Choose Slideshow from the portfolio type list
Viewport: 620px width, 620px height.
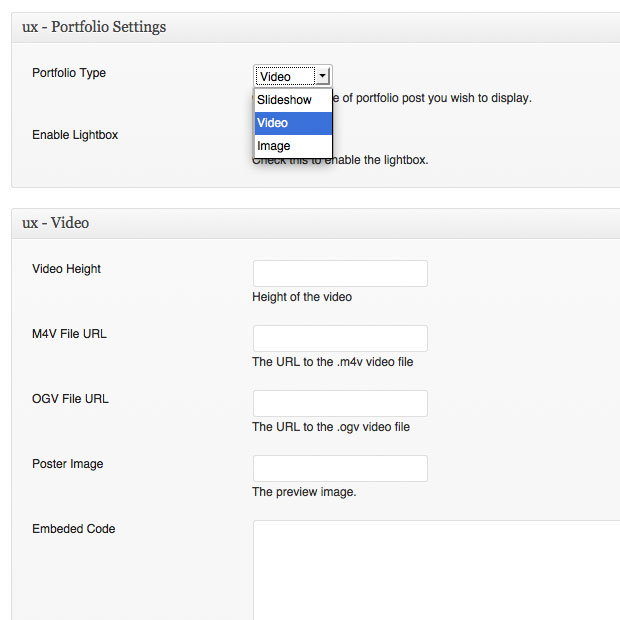click(x=284, y=100)
